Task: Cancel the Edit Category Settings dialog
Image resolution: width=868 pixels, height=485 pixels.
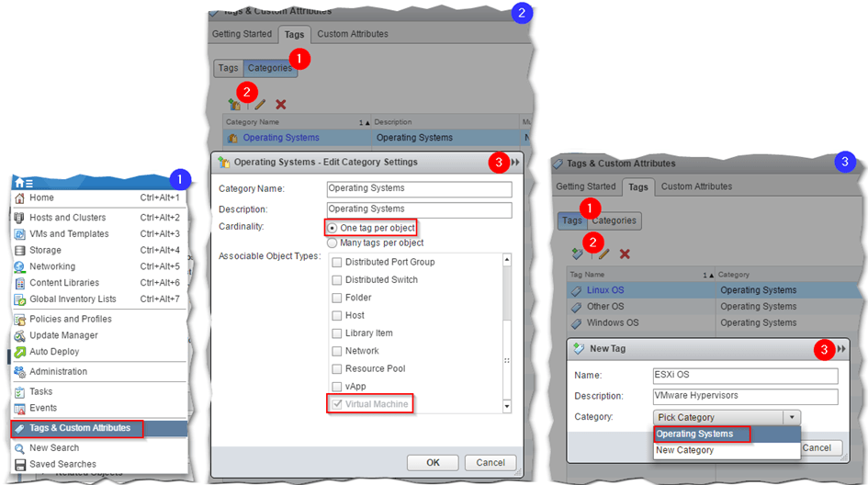Action: [x=490, y=462]
